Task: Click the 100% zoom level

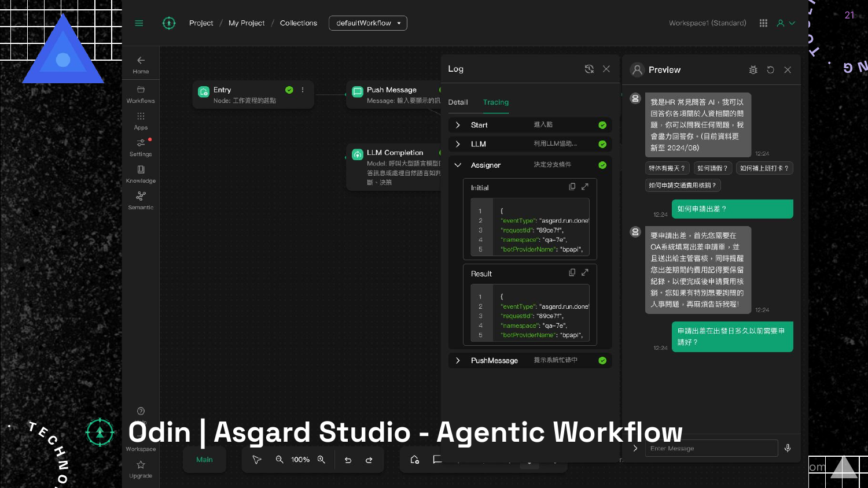Action: [x=300, y=460]
